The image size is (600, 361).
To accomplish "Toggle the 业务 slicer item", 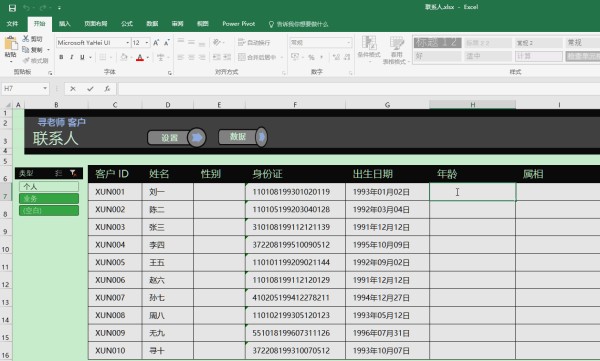I will tap(49, 198).
